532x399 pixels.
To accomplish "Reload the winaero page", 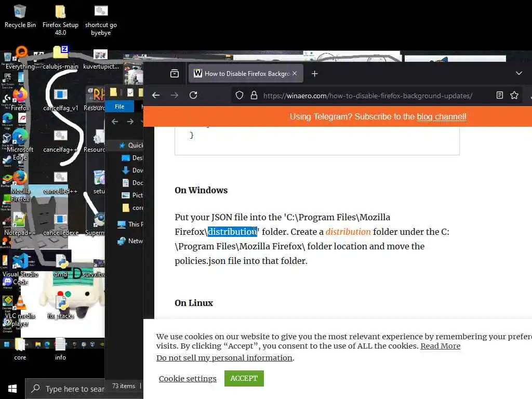I will (x=193, y=96).
